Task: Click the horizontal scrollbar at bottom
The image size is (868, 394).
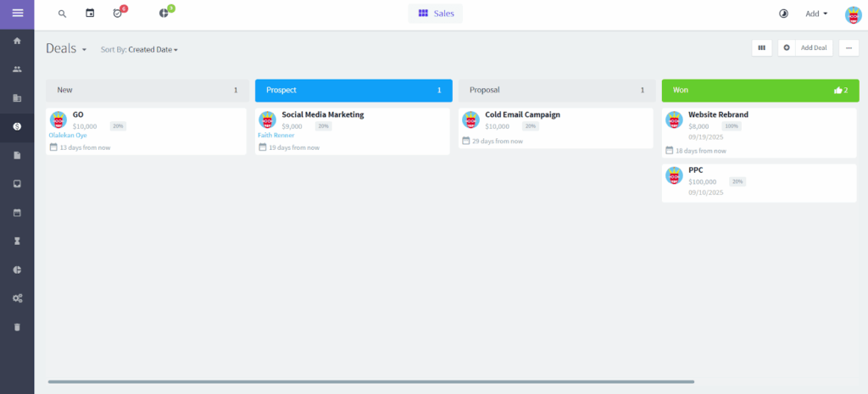Action: point(370,382)
